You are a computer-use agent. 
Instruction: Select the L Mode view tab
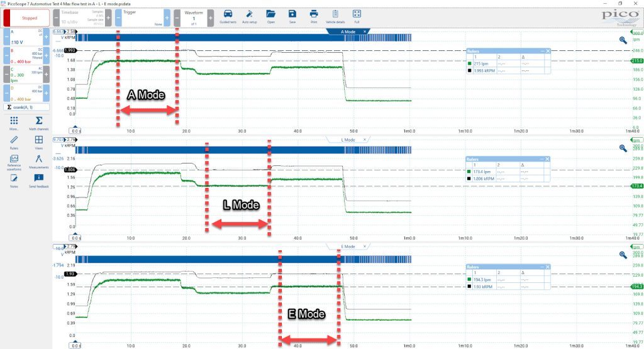click(x=347, y=140)
